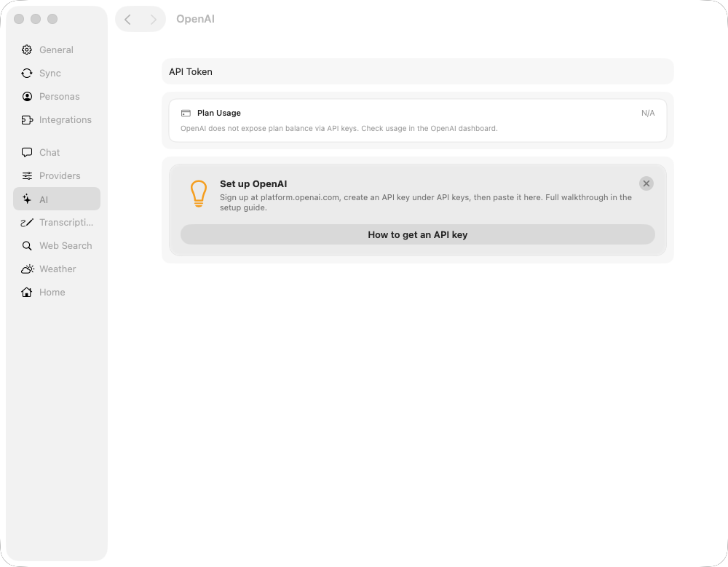Switch to the Sync section
Image resolution: width=728 pixels, height=567 pixels.
(x=57, y=73)
